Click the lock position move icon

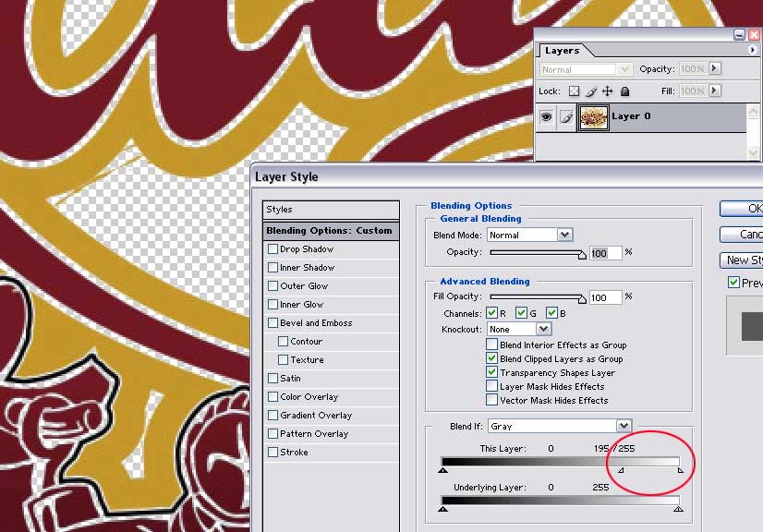(x=607, y=91)
